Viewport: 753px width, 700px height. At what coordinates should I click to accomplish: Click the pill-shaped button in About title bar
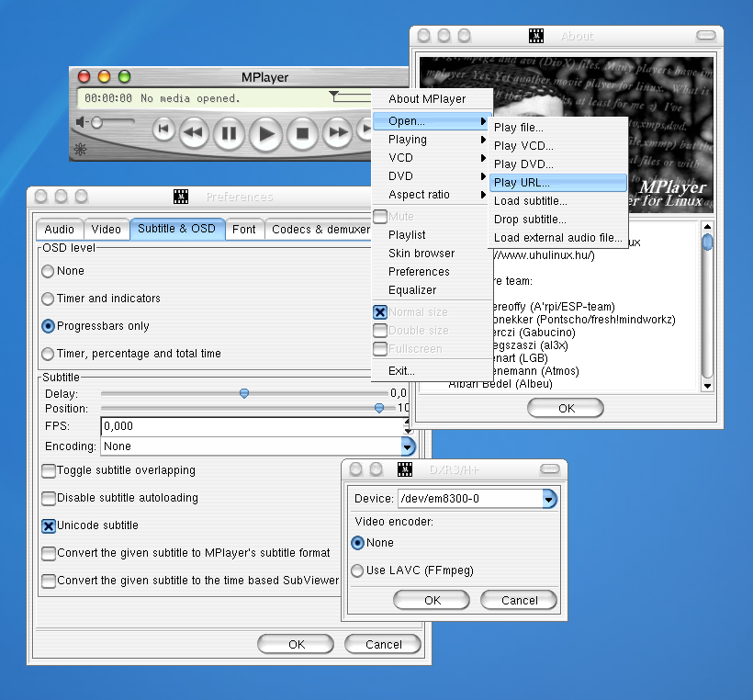click(706, 36)
